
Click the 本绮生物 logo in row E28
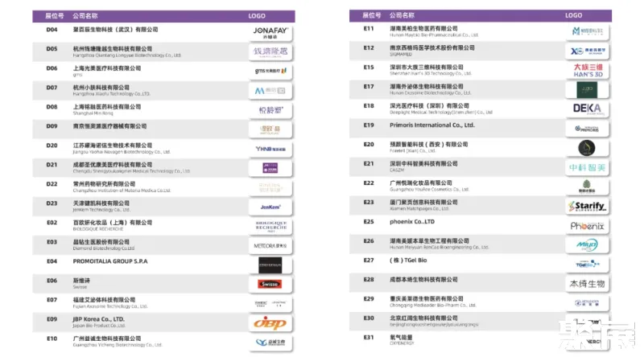pyautogui.click(x=587, y=284)
